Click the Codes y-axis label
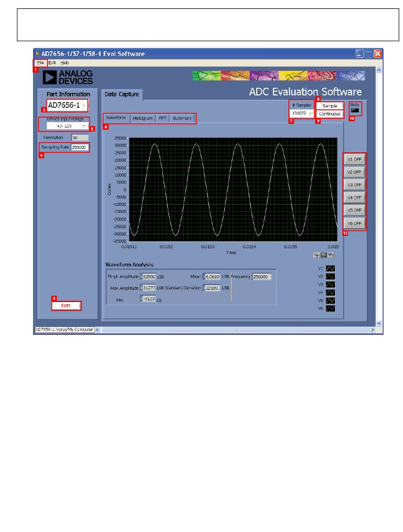 [x=109, y=189]
